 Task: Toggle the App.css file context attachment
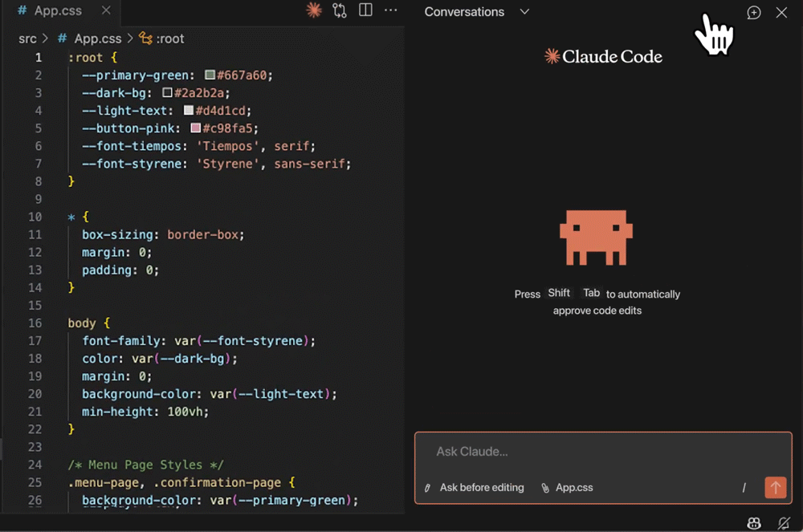[567, 488]
